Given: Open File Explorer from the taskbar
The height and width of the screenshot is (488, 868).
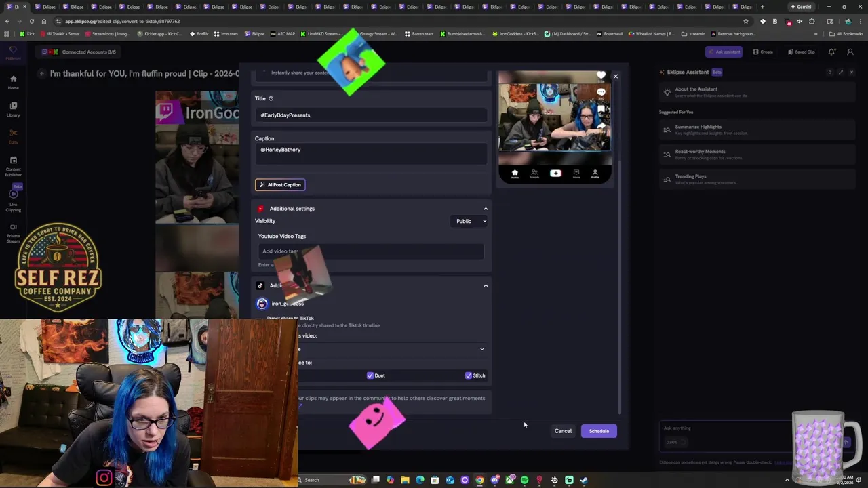Looking at the screenshot, I should tap(405, 480).
